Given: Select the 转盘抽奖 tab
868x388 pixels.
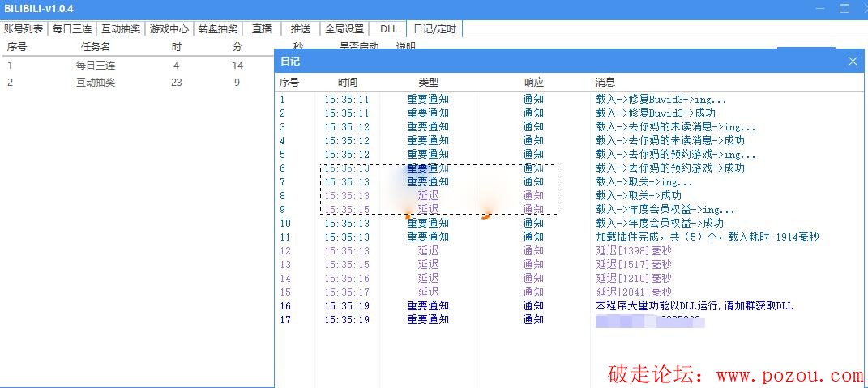Looking at the screenshot, I should click(x=218, y=29).
